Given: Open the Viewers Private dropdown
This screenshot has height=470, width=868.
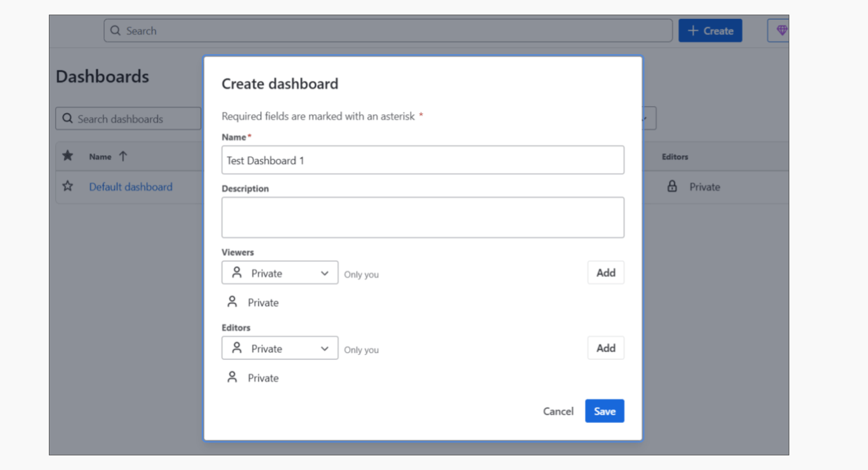Looking at the screenshot, I should point(279,273).
